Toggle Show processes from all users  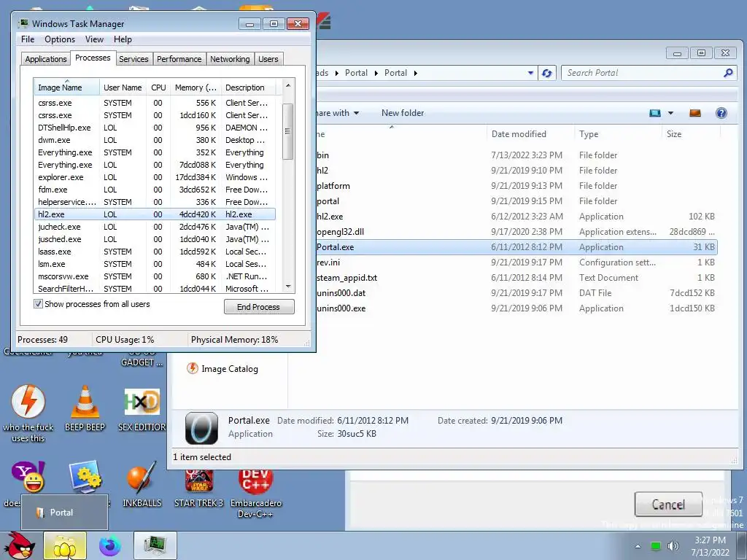tap(38, 304)
